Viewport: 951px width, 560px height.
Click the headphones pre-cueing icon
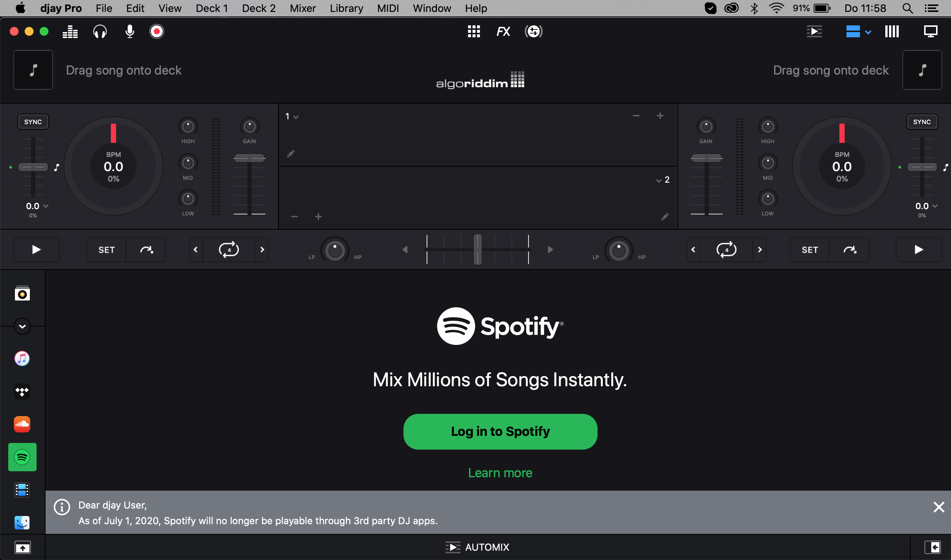tap(100, 31)
